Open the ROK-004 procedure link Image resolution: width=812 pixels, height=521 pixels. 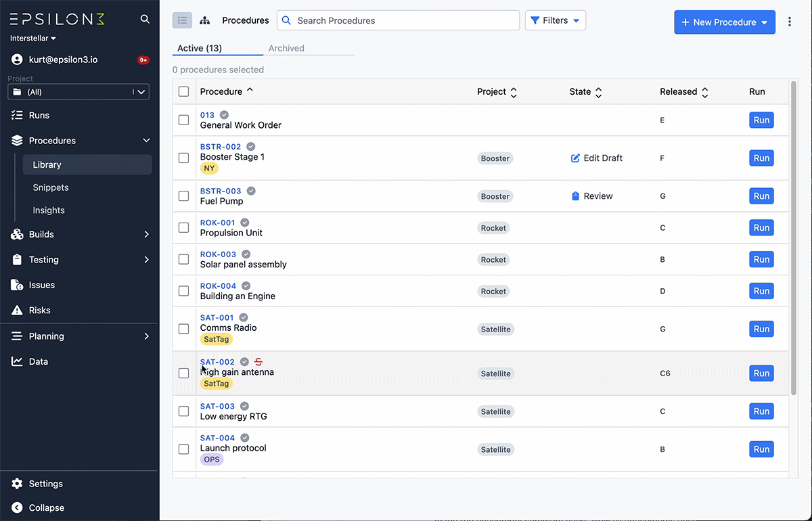coord(218,286)
